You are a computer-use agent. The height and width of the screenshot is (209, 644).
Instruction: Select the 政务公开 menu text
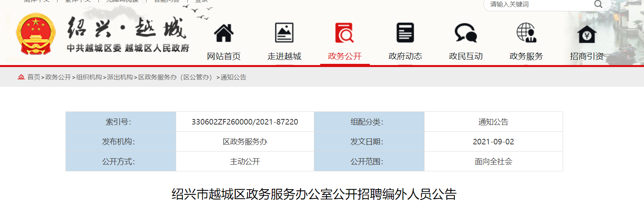[x=344, y=56]
